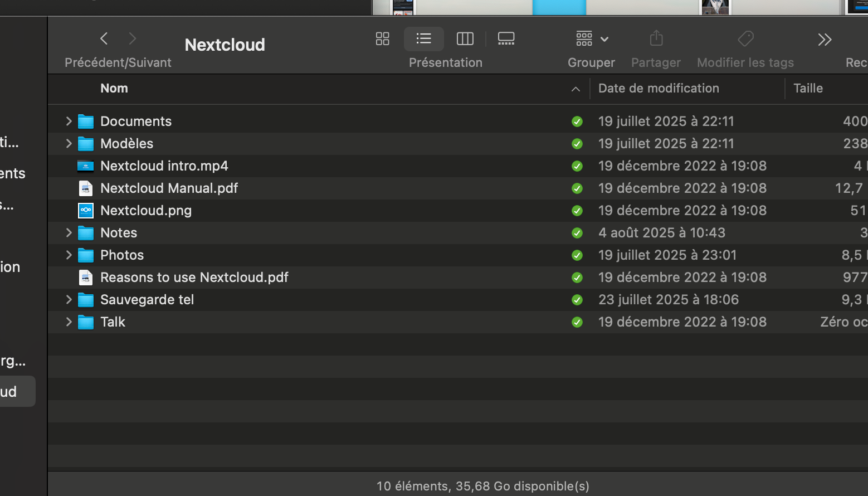Expand the Documents folder
Image resolution: width=868 pixels, height=496 pixels.
[69, 121]
